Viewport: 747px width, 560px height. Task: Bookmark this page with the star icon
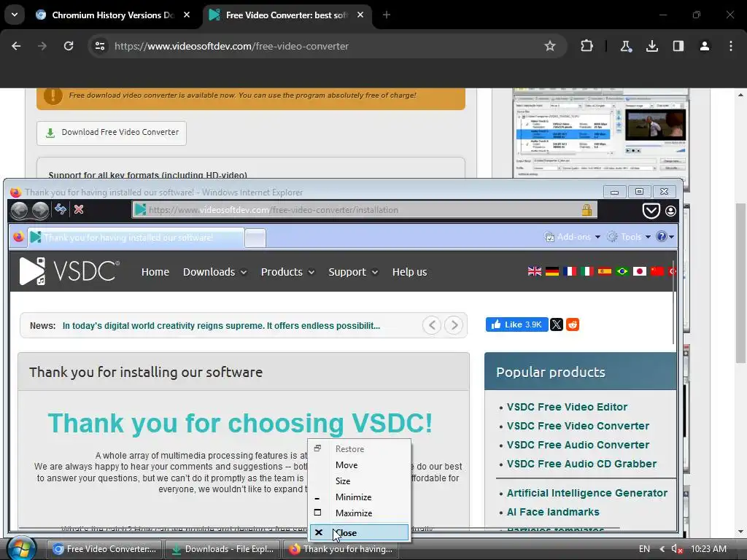point(550,46)
